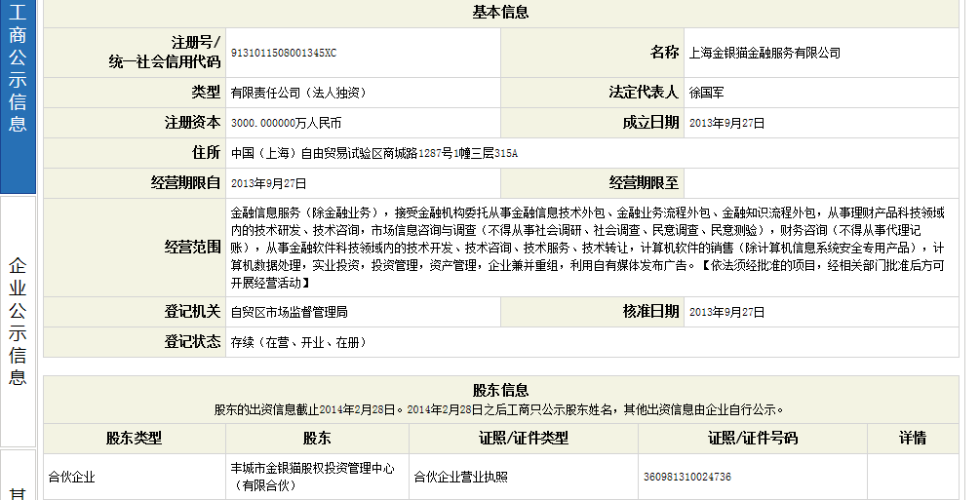The height and width of the screenshot is (500, 980).
Task: Select company type 有限责任公司（法人独资）
Action: point(298,94)
